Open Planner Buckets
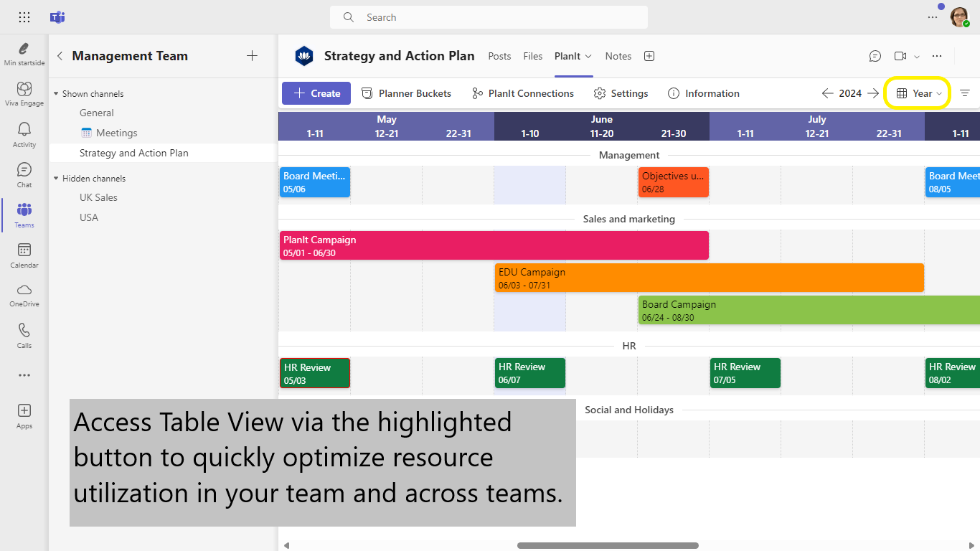 (x=406, y=93)
